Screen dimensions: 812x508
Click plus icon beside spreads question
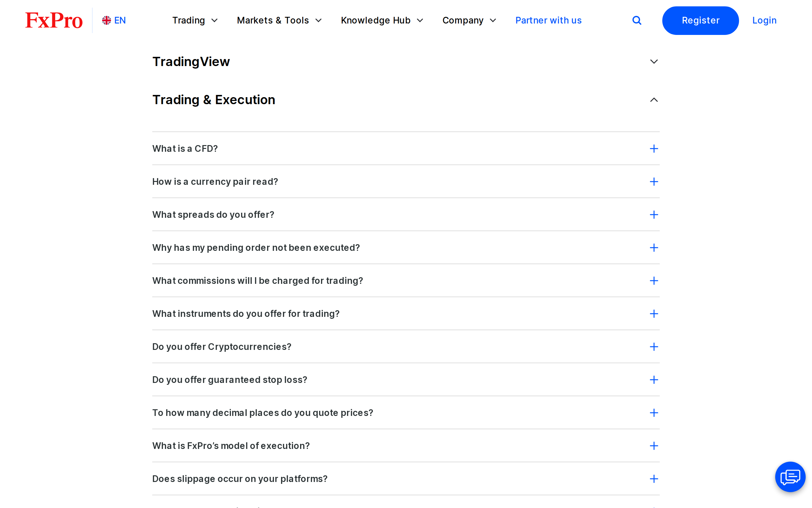pos(654,215)
